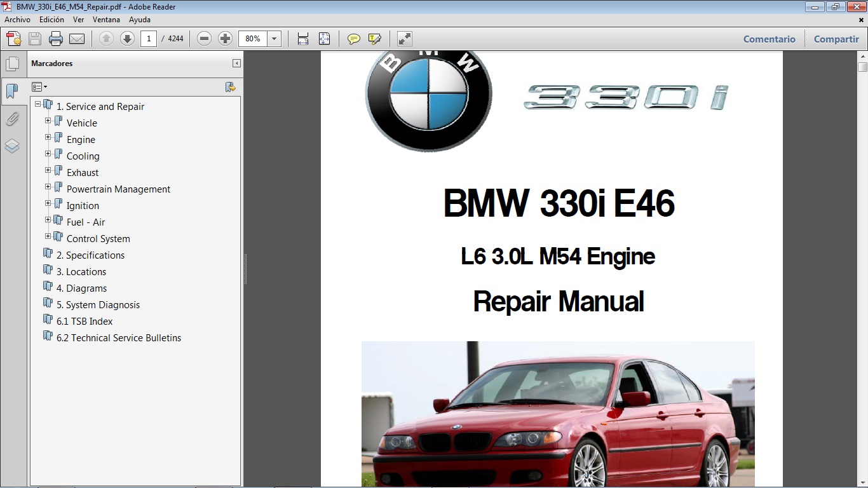Send the file by email envelope icon

[77, 39]
